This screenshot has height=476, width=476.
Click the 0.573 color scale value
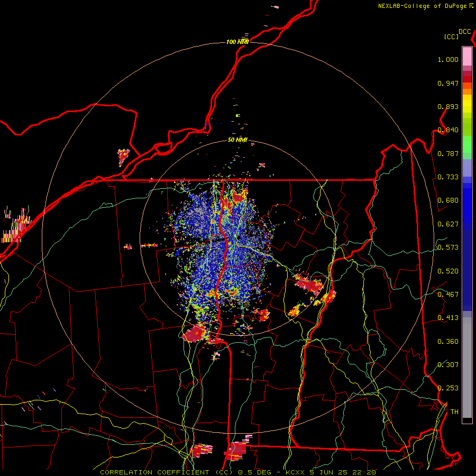pos(448,248)
